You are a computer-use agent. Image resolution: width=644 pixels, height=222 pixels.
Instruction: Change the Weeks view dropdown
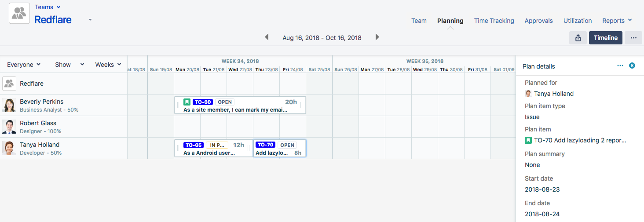pos(108,65)
